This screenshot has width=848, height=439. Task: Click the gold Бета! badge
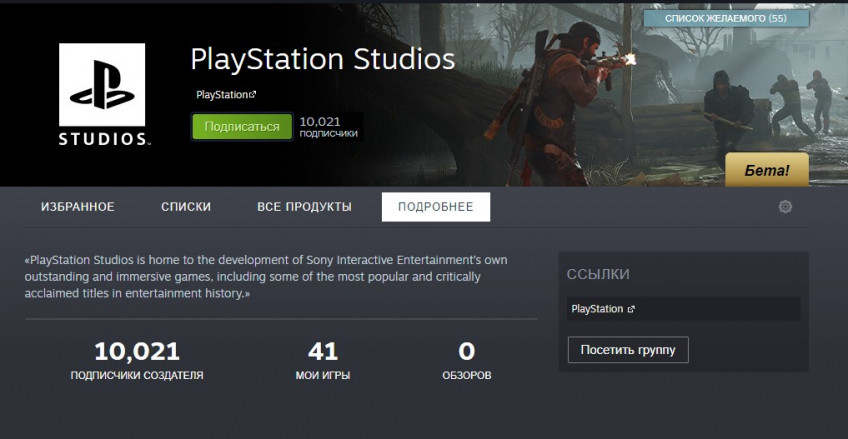pos(767,170)
